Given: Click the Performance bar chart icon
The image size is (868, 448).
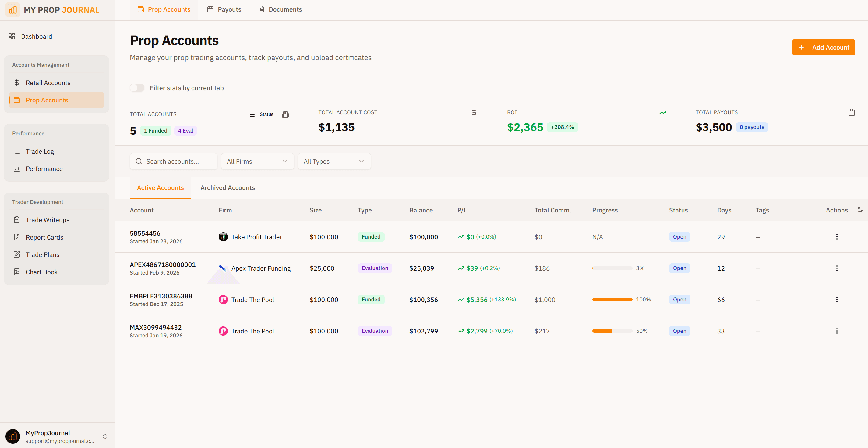Looking at the screenshot, I should tap(17, 169).
